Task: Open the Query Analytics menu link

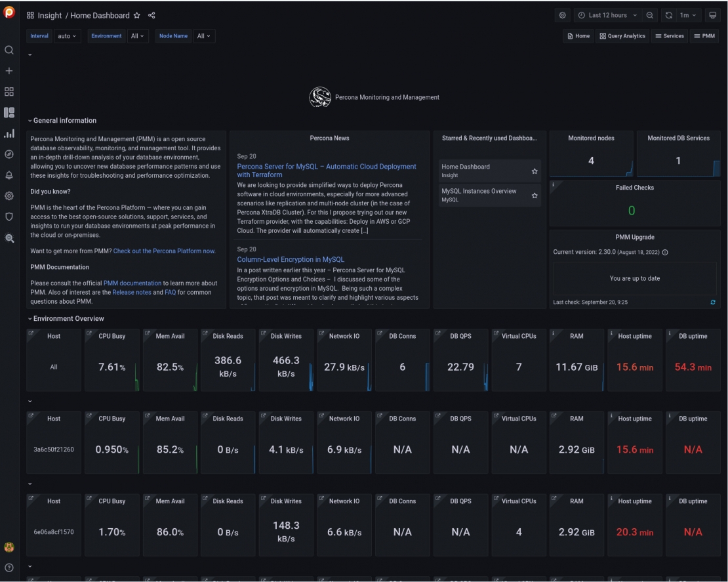Action: [x=622, y=36]
